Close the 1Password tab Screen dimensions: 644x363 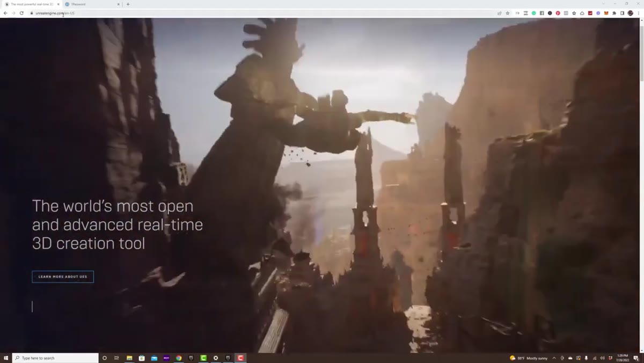tap(118, 4)
